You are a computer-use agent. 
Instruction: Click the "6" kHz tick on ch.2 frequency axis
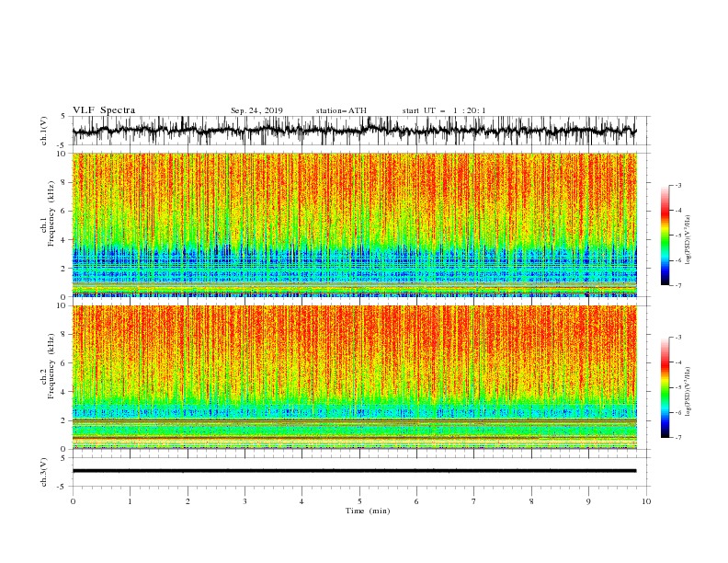63,363
